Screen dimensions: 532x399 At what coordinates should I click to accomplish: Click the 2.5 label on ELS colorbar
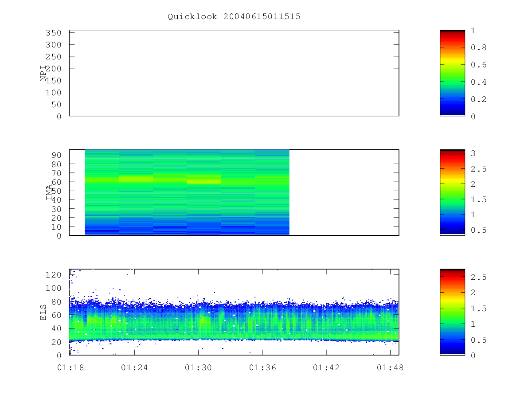(478, 277)
